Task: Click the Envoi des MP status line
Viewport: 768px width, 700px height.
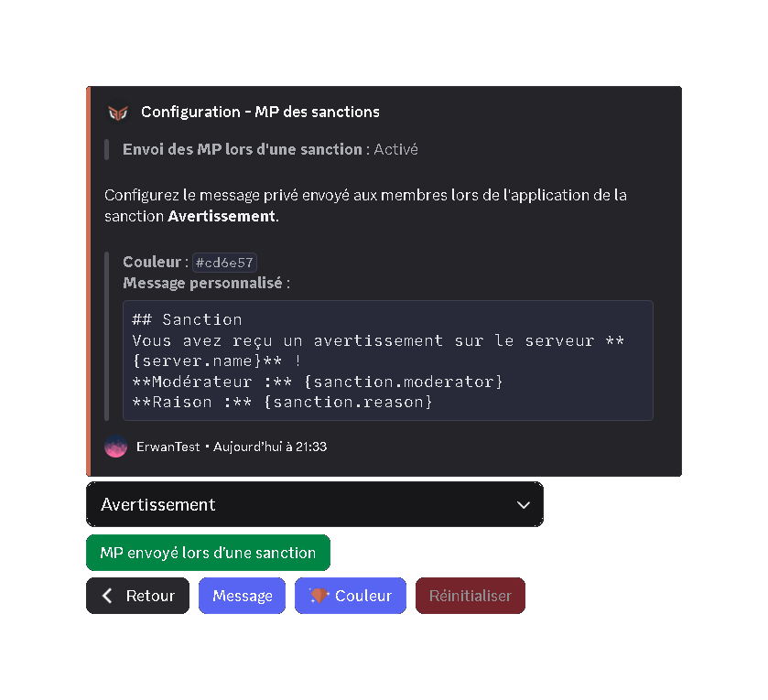Action: [270, 149]
